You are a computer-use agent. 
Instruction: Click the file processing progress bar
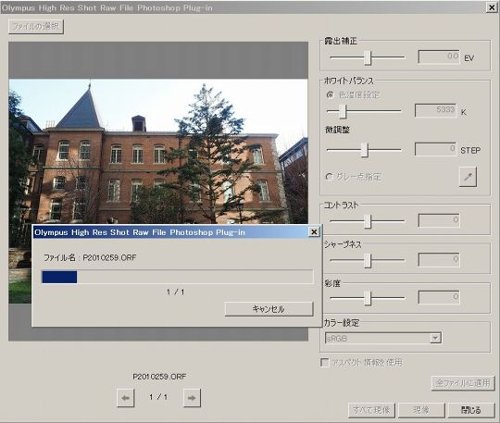(177, 277)
